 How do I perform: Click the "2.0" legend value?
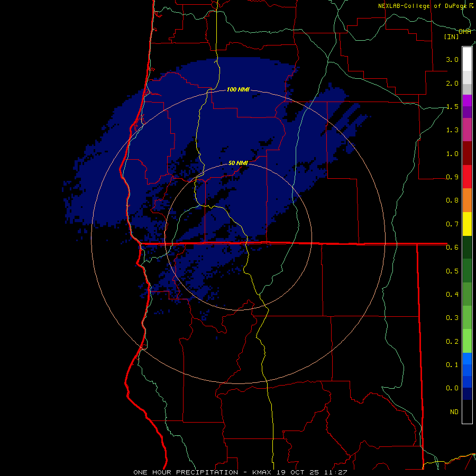(x=452, y=83)
